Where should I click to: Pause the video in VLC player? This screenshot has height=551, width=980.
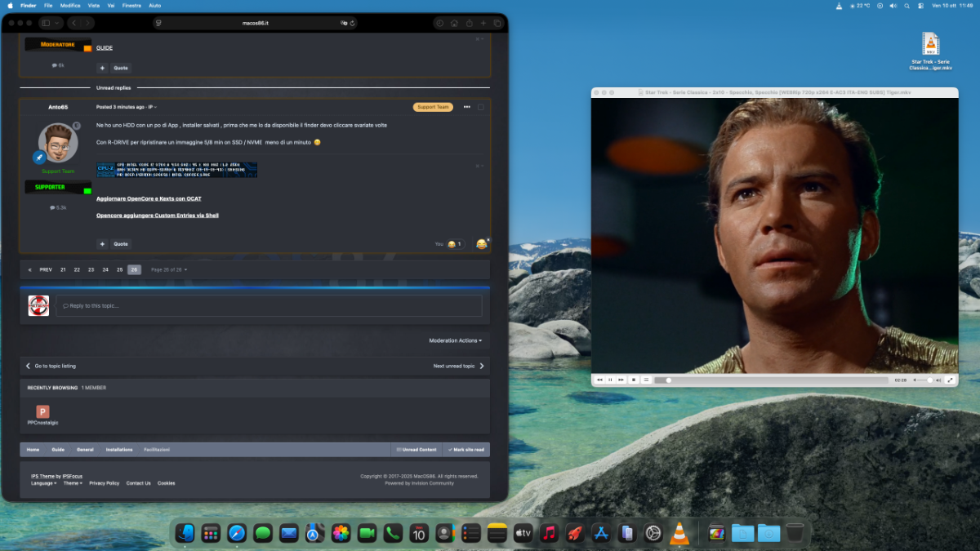click(610, 380)
